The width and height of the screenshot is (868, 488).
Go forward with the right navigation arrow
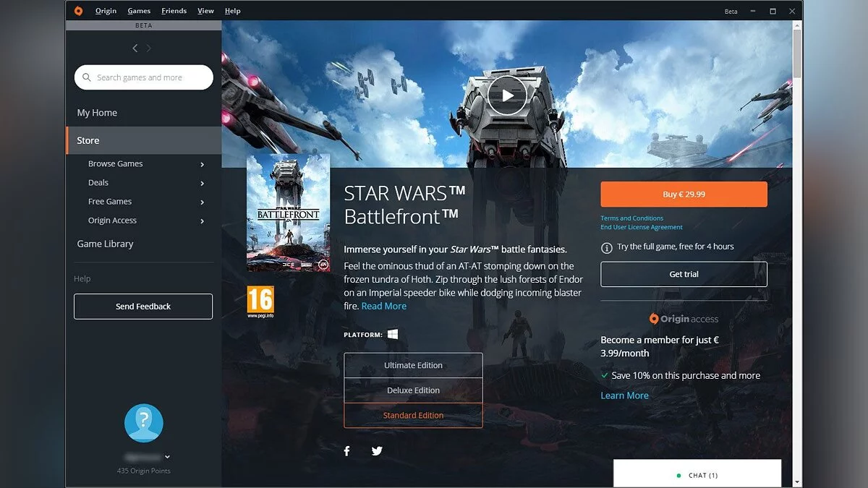[x=149, y=48]
